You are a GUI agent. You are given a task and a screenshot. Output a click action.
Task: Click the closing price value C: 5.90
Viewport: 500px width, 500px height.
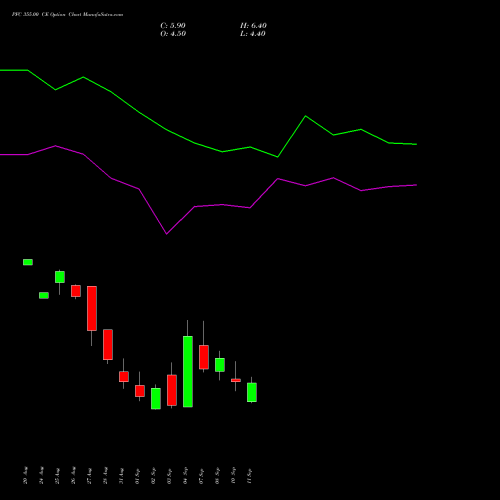coord(173,26)
